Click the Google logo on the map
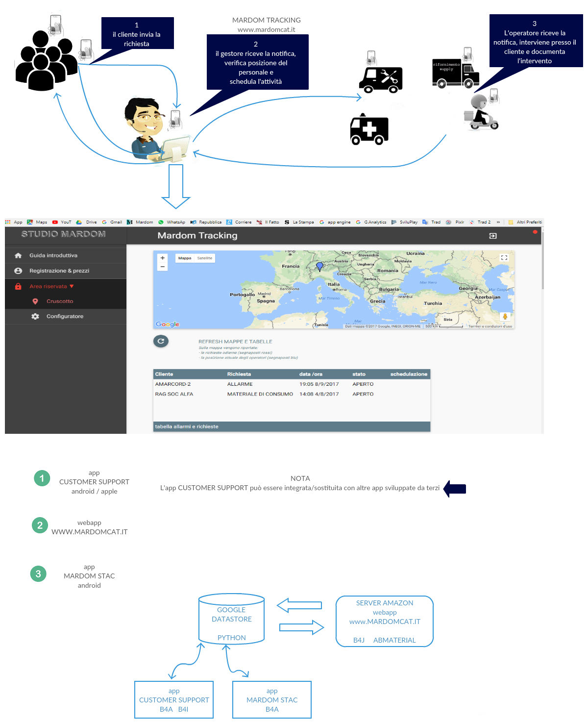The image size is (588, 723). click(x=168, y=324)
